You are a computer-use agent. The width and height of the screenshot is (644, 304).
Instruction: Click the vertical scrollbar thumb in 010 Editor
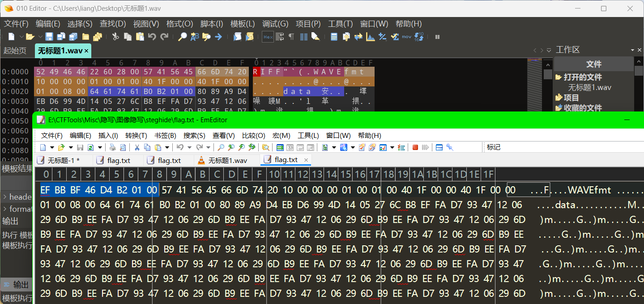click(x=548, y=74)
